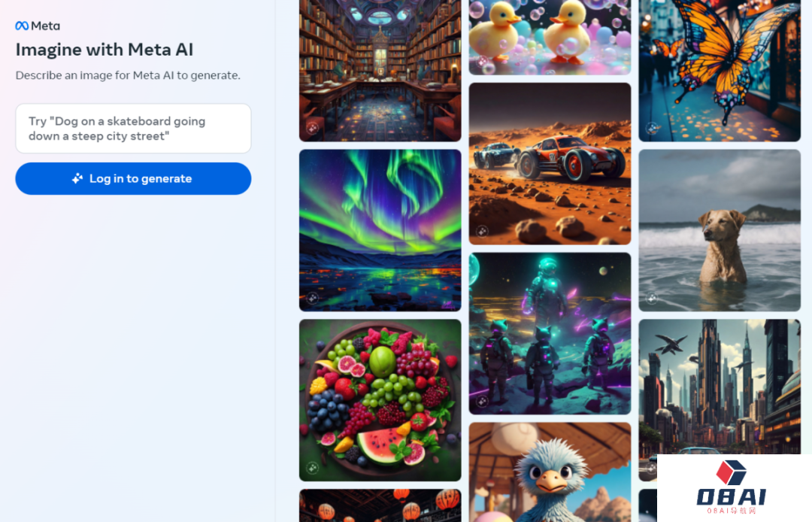This screenshot has width=812, height=522.
Task: Click the sparkle icon on neon astronauts image
Action: pos(482,401)
